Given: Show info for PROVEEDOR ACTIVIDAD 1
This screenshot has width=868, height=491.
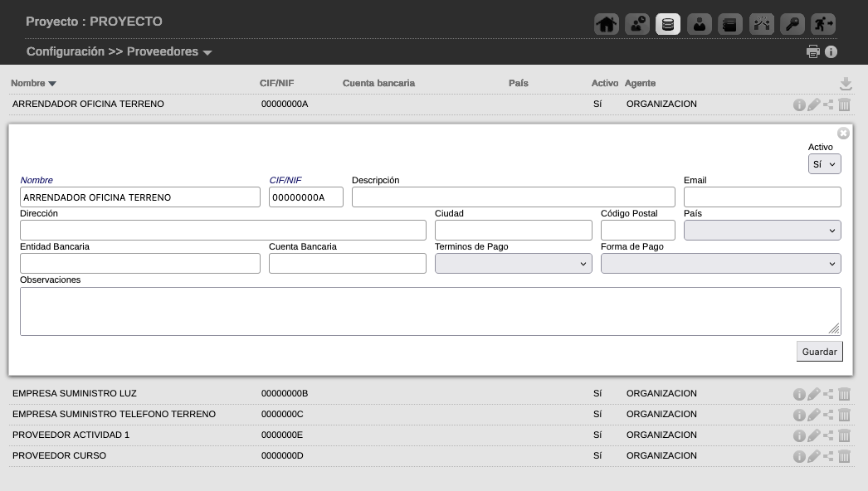Looking at the screenshot, I should coord(799,435).
